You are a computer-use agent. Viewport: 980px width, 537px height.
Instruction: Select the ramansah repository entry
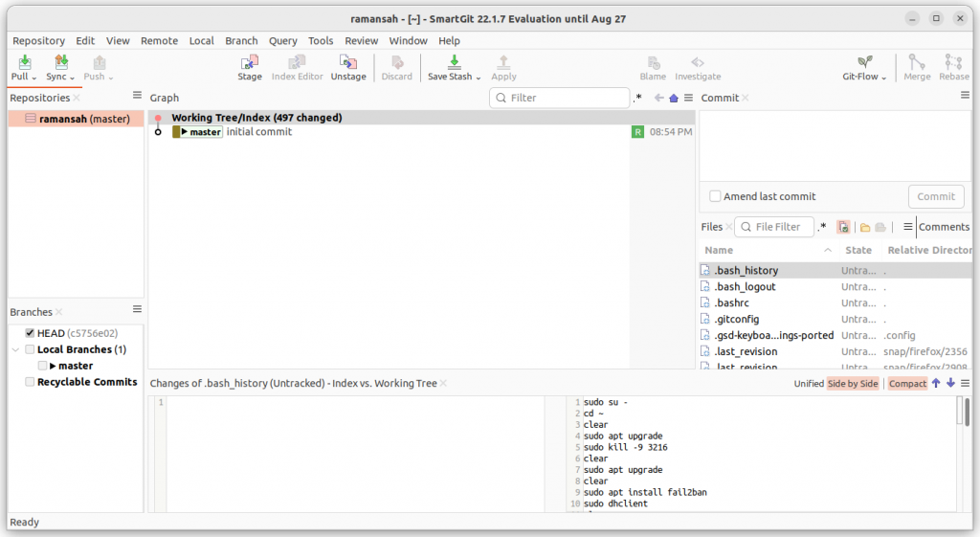coord(77,119)
